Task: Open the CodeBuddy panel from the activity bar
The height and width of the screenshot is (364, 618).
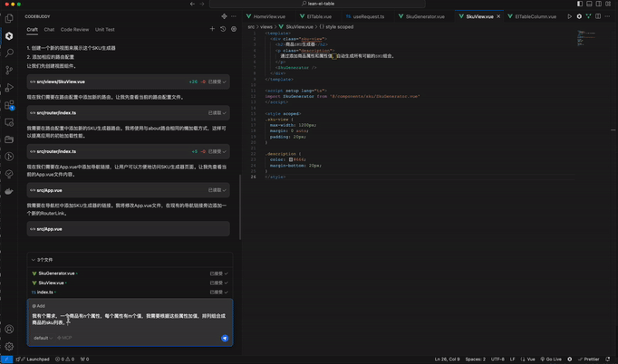Action: pyautogui.click(x=9, y=36)
